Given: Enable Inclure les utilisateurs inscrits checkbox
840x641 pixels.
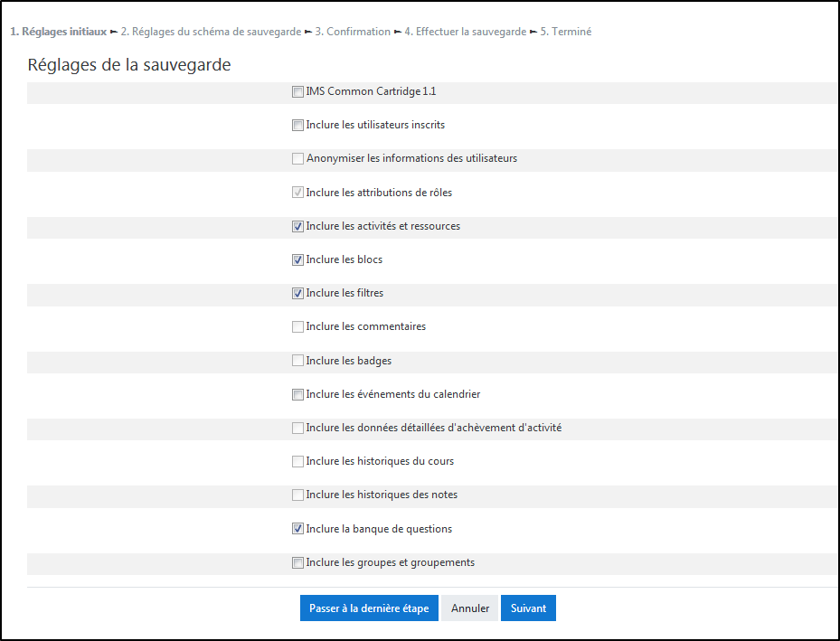Looking at the screenshot, I should tap(297, 126).
